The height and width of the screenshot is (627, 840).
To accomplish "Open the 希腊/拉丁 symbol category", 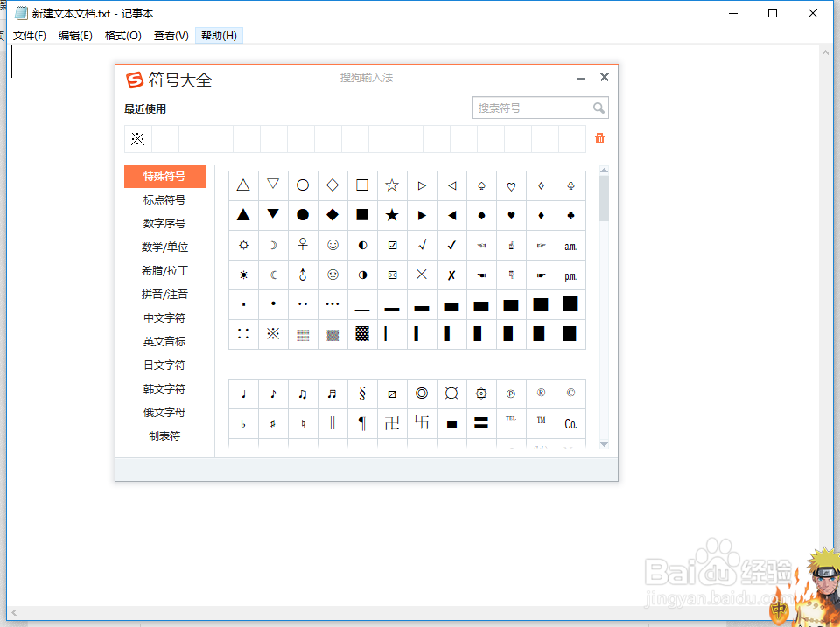I will (164, 270).
